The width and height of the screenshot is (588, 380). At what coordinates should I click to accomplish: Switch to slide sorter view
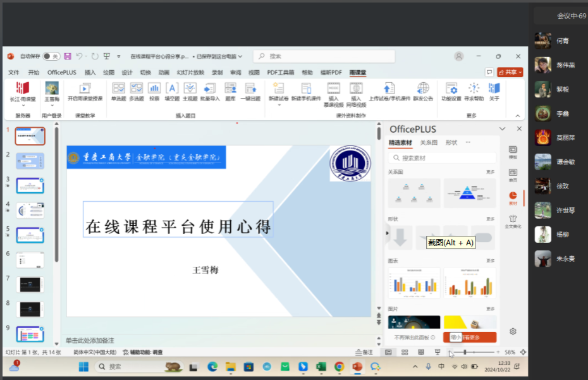point(405,352)
